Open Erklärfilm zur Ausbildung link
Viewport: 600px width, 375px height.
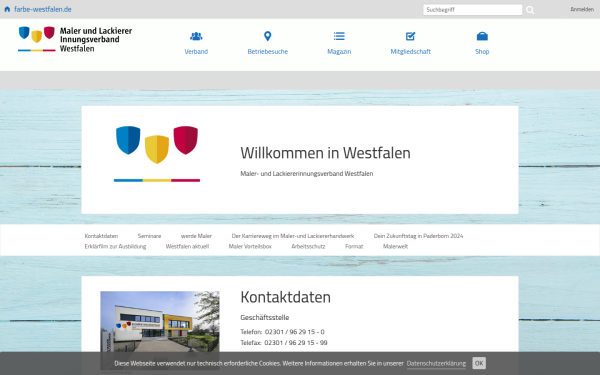[x=115, y=246]
